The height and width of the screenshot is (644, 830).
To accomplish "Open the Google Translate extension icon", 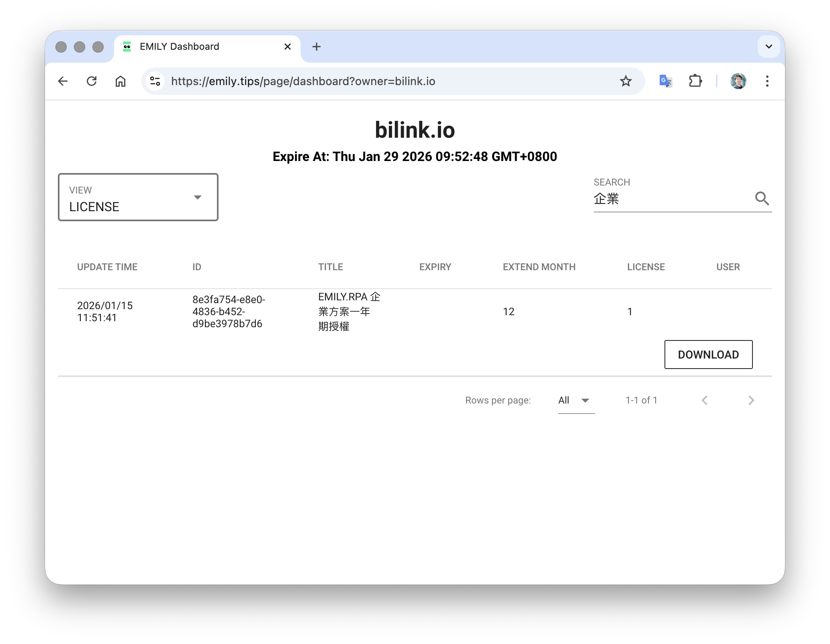I will [x=665, y=82].
